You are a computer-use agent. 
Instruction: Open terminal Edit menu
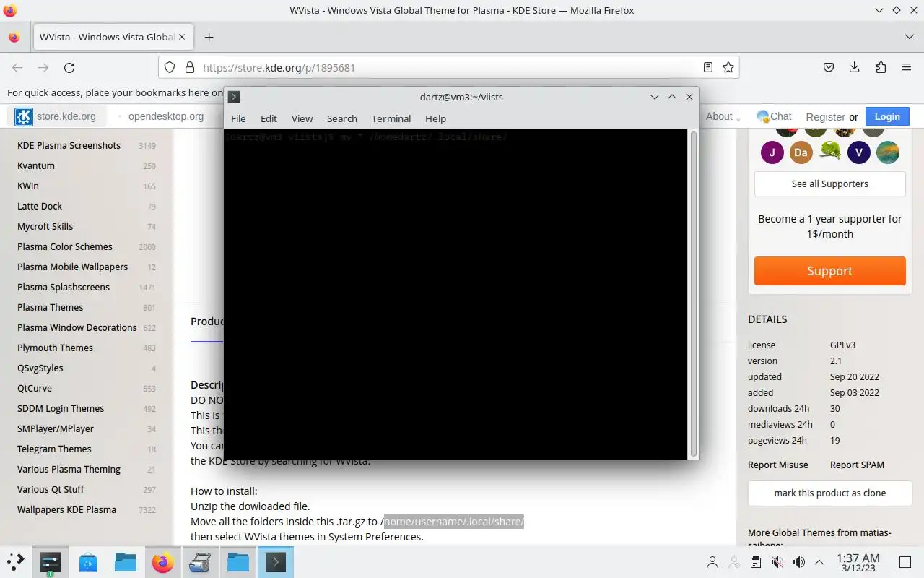coord(269,118)
